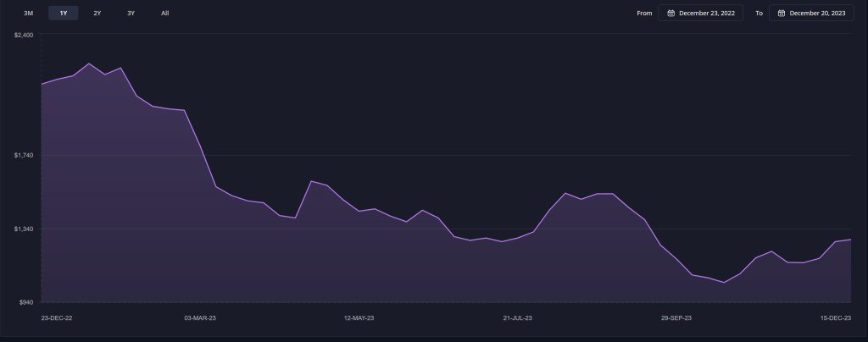Click the 15-DEC-23 x-axis label
The image size is (868, 342).
835,318
